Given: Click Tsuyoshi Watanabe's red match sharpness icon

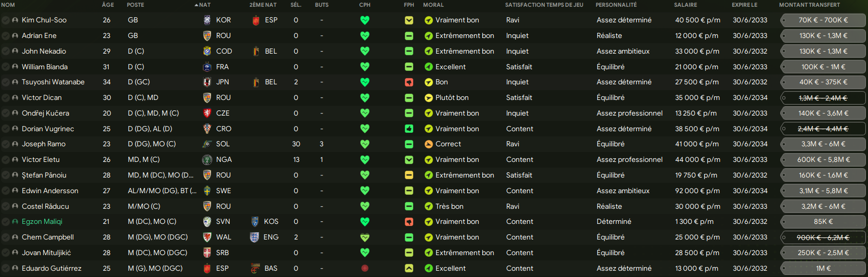Looking at the screenshot, I should pos(409,82).
